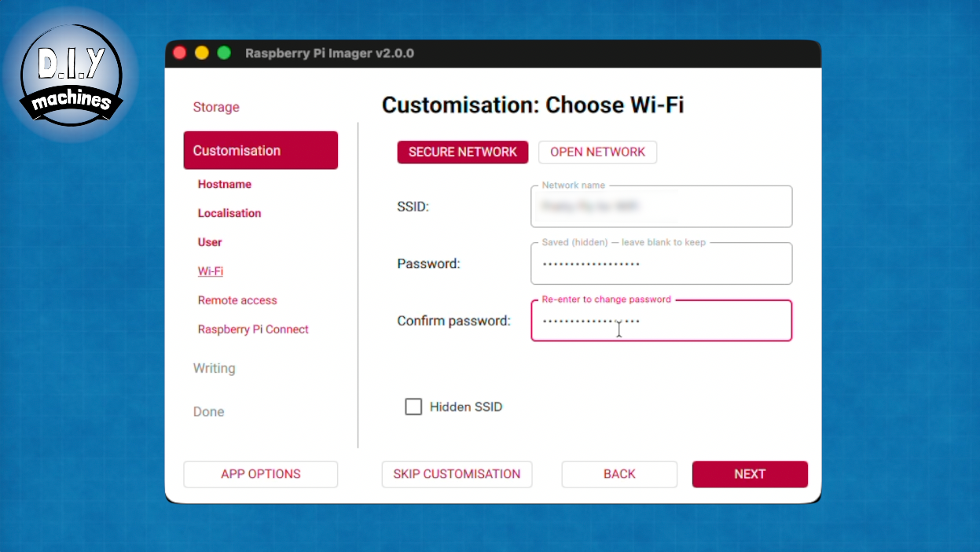Jump to User sub-step

coord(210,242)
